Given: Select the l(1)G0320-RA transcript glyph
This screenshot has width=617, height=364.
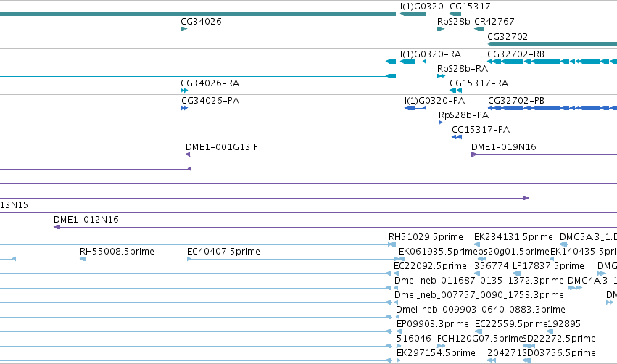Looking at the screenshot, I should click(x=413, y=62).
